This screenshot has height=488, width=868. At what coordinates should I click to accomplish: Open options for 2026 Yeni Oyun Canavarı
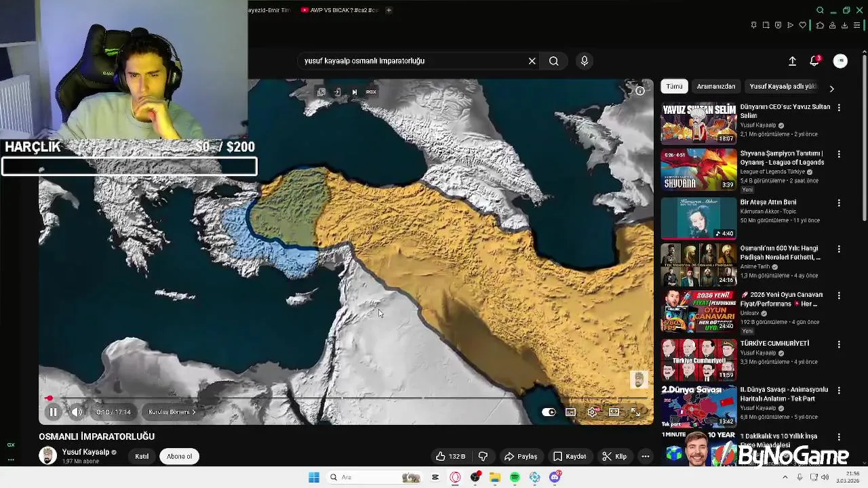839,296
